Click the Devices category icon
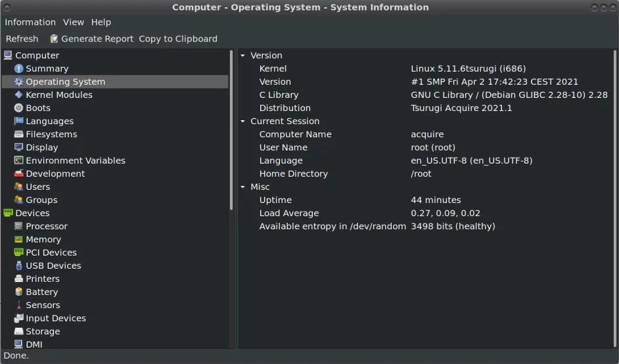The height and width of the screenshot is (364, 619). [8, 213]
